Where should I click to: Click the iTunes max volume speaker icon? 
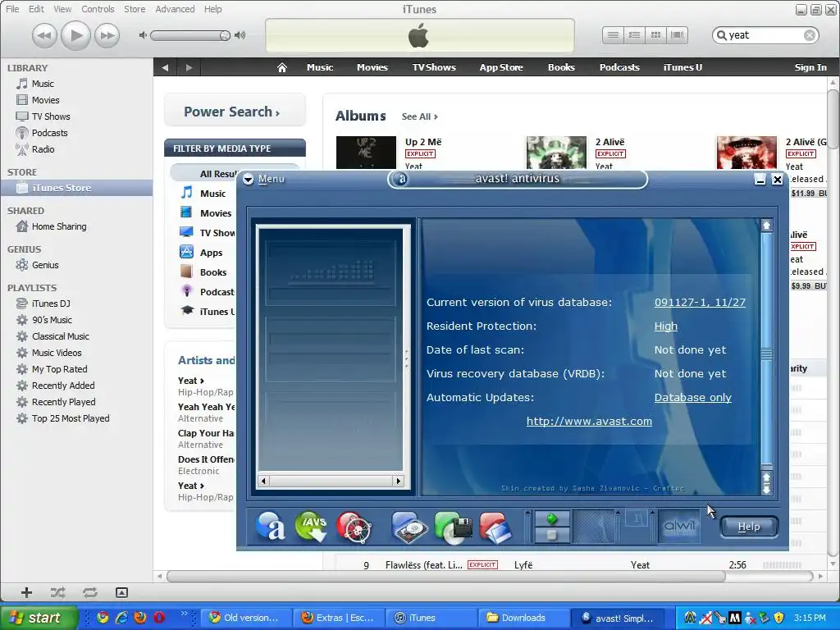(x=240, y=35)
